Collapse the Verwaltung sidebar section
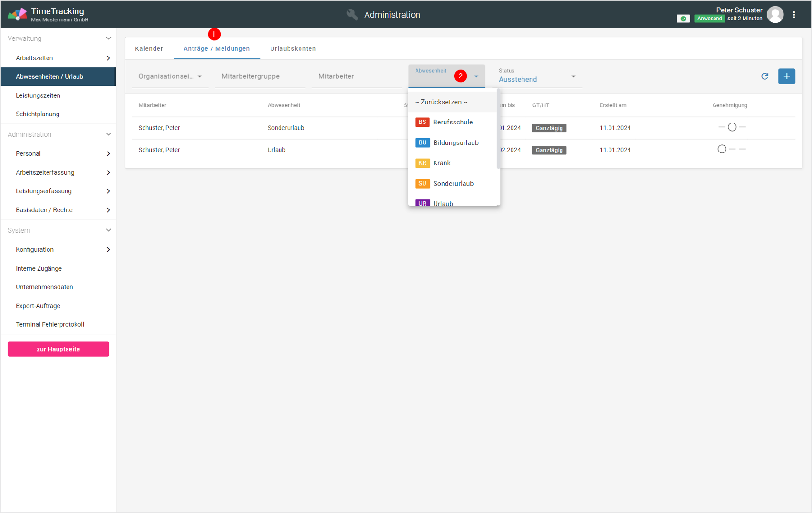The image size is (812, 513). (x=108, y=38)
